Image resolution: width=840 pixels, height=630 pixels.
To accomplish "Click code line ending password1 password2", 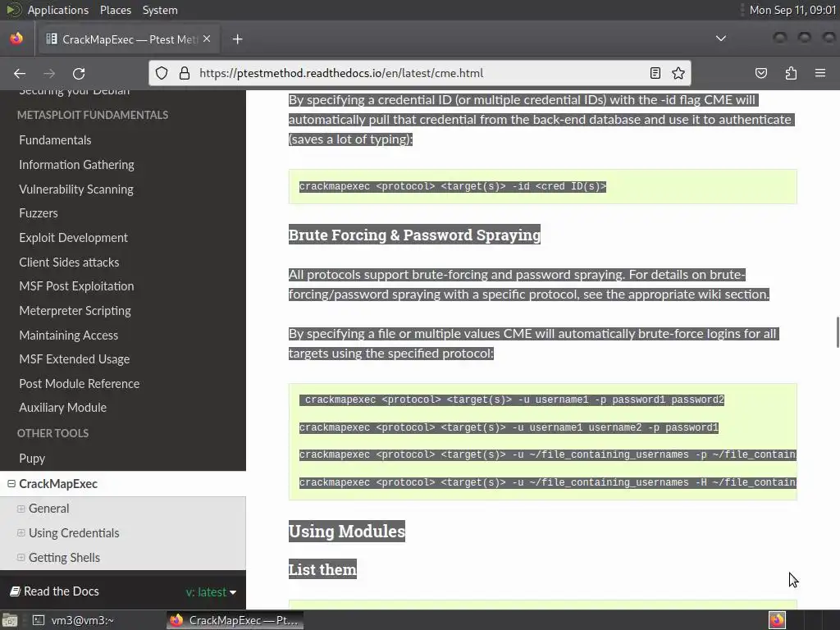I will tap(512, 399).
